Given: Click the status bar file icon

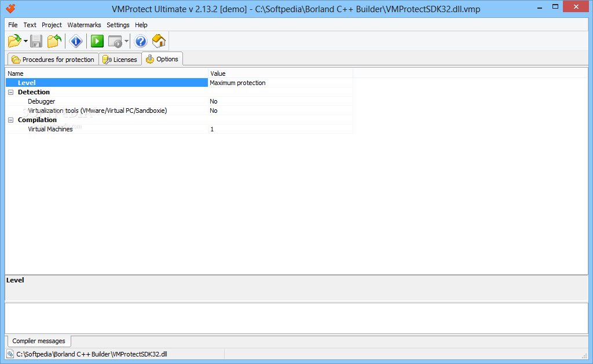Looking at the screenshot, I should pos(10,354).
